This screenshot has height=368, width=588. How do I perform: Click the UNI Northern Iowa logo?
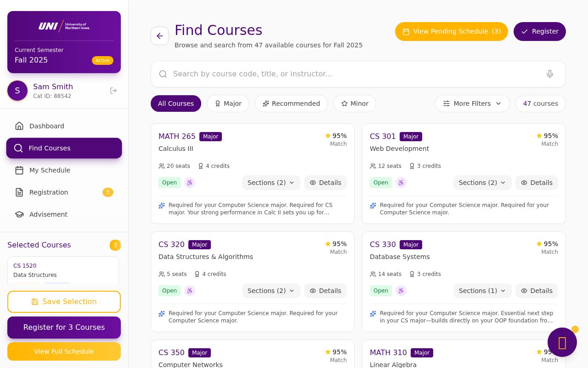pyautogui.click(x=64, y=26)
